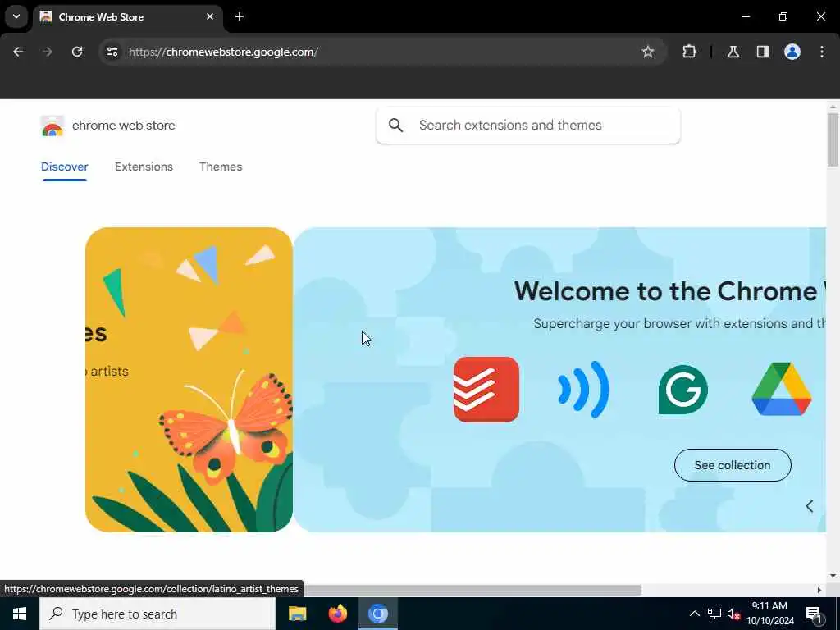Reload the page

click(x=77, y=52)
